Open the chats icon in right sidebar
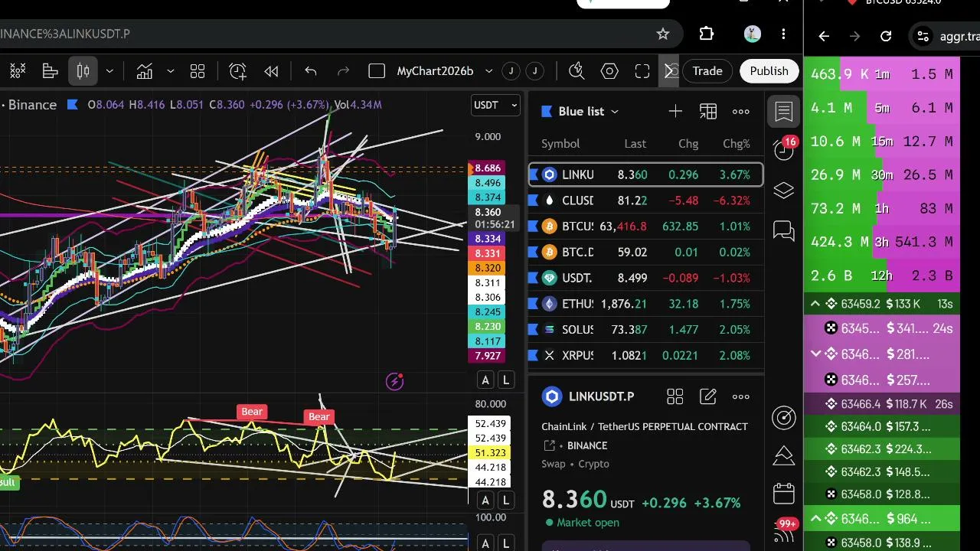The image size is (980, 551). pos(784,230)
